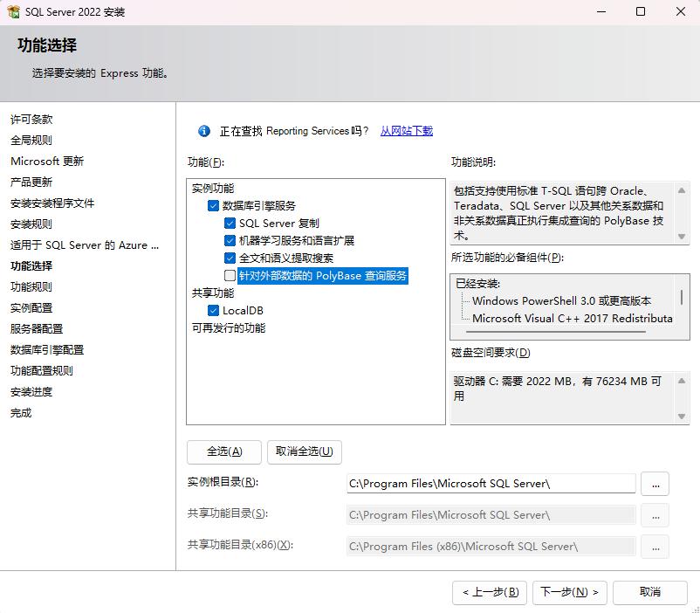Toggle the SQL Server 复制 checkbox
Image resolution: width=700 pixels, height=613 pixels.
230,224
